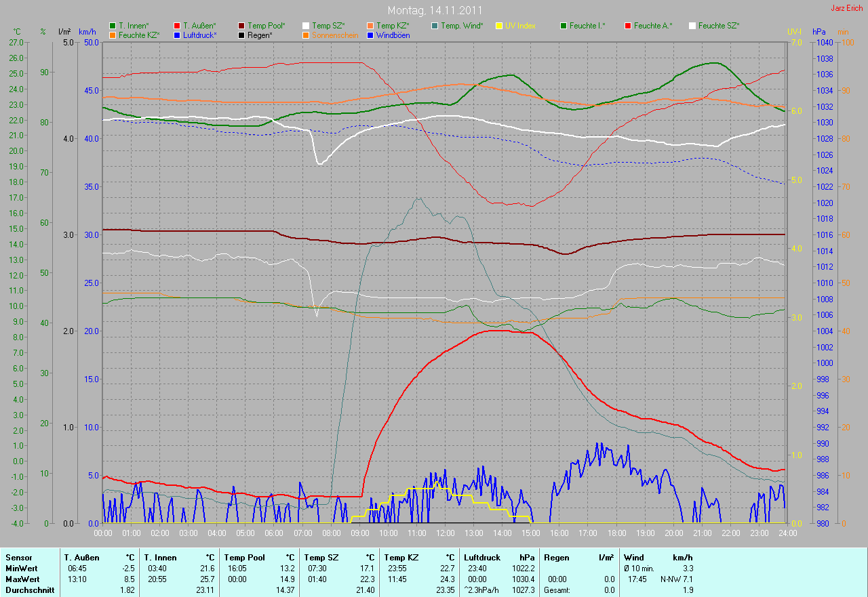
Task: Select the Windböen legend label
Action: tap(393, 35)
